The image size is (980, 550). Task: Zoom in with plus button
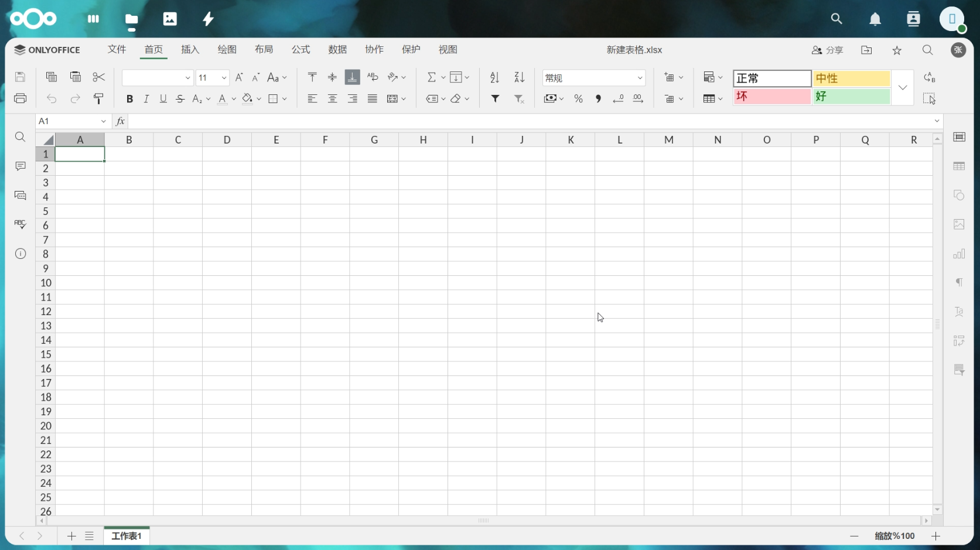935,536
